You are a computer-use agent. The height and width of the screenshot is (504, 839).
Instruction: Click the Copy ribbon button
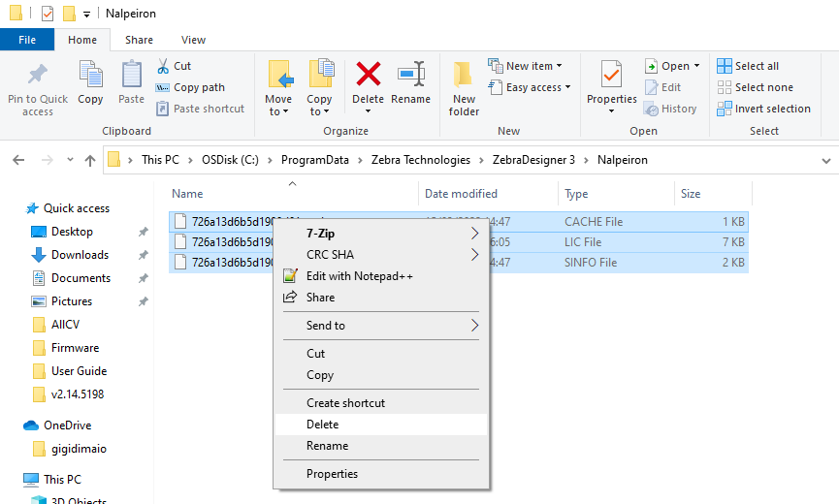90,82
